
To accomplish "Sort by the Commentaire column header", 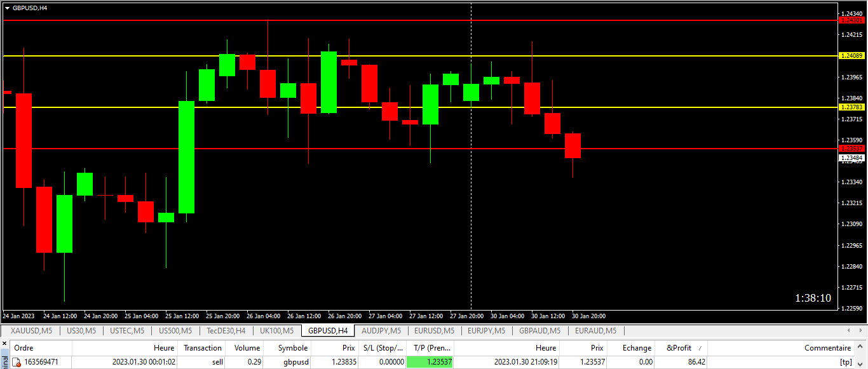I will (x=782, y=348).
